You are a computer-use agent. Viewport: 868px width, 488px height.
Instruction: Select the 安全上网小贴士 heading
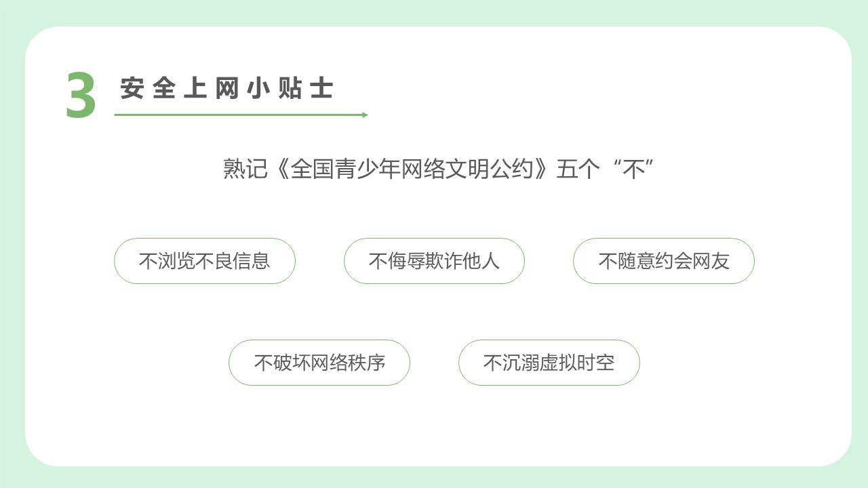coord(226,88)
